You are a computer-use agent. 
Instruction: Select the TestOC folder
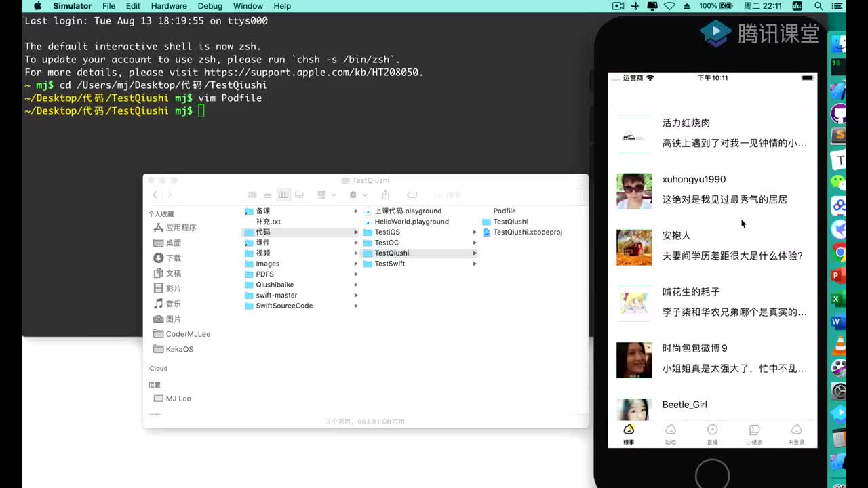(x=381, y=243)
